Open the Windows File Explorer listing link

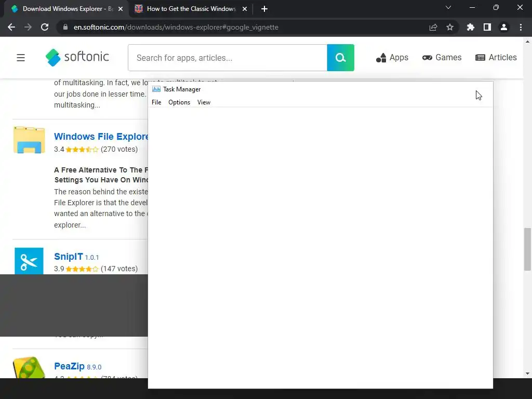[101, 137]
